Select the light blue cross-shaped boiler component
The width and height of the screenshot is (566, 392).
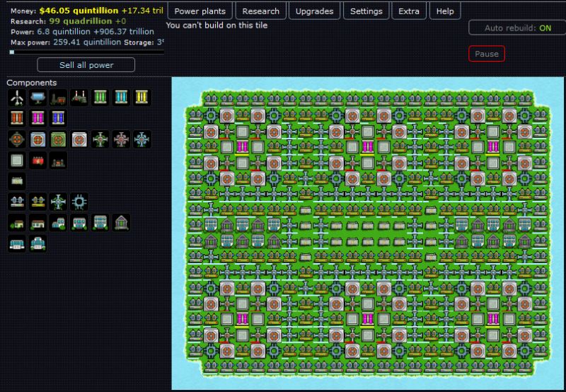coord(141,139)
